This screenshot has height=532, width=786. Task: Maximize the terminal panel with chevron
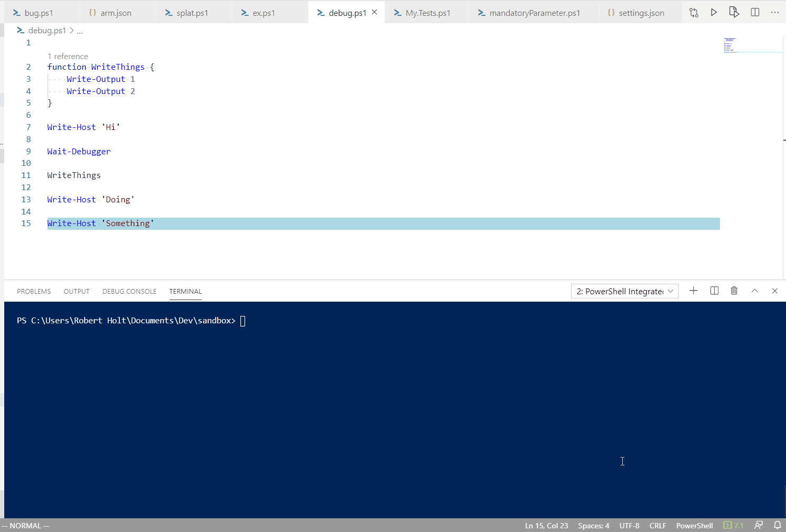tap(754, 291)
